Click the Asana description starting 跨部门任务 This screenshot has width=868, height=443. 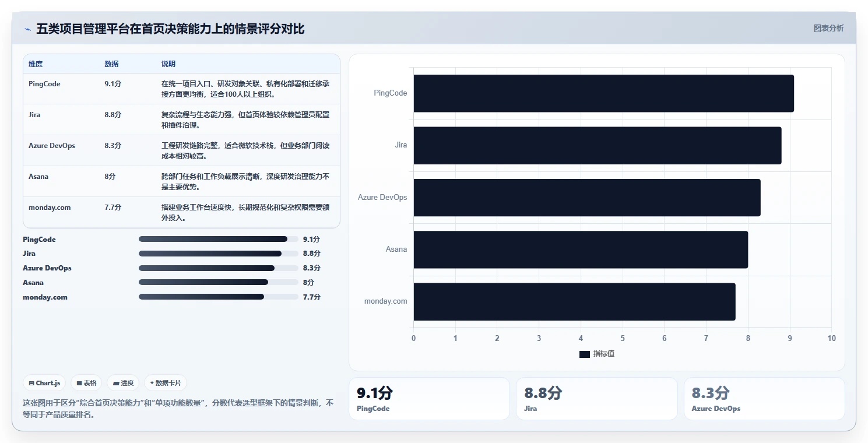(245, 182)
